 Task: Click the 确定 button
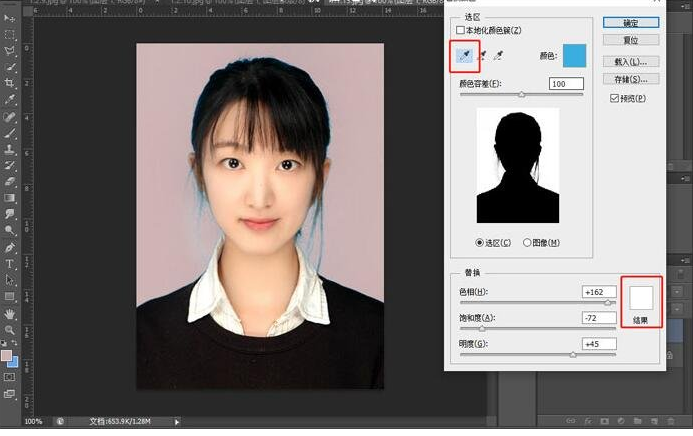click(631, 22)
